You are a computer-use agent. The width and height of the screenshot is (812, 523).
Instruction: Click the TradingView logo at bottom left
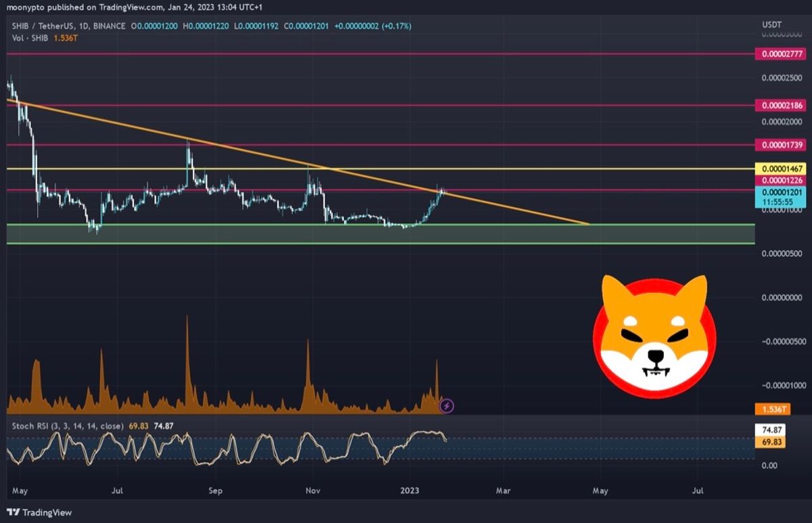pyautogui.click(x=39, y=512)
